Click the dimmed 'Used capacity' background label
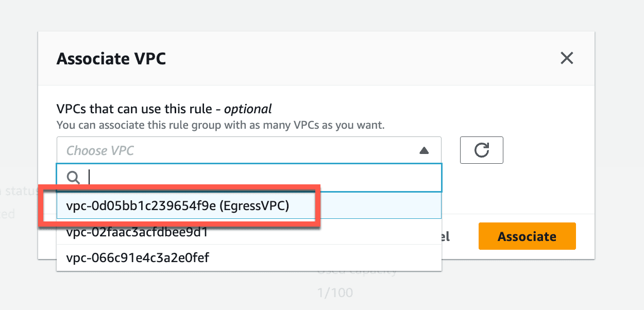This screenshot has height=310, width=644. pos(358,270)
